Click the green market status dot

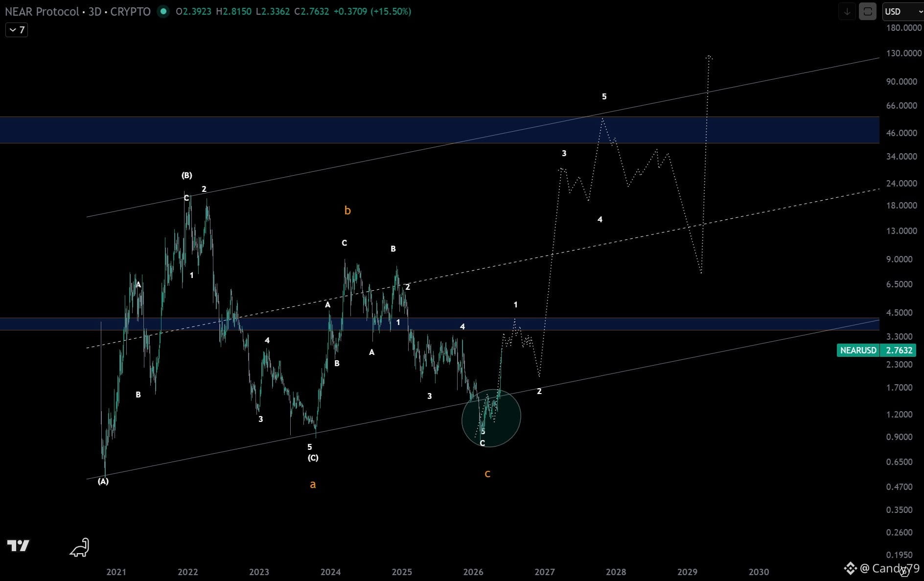[x=163, y=11]
